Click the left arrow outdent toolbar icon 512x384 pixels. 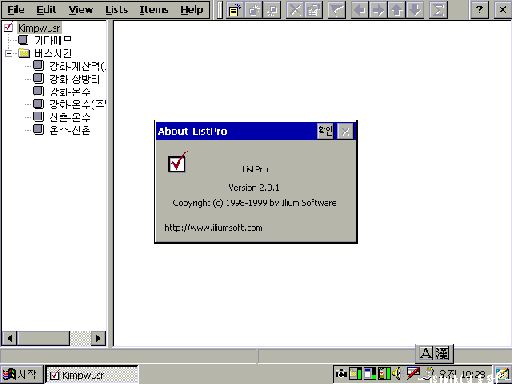point(359,10)
